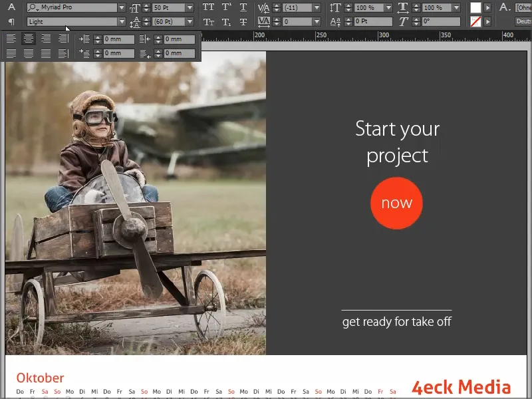
Task: Justify with last line aligned left
Action: click(x=11, y=53)
